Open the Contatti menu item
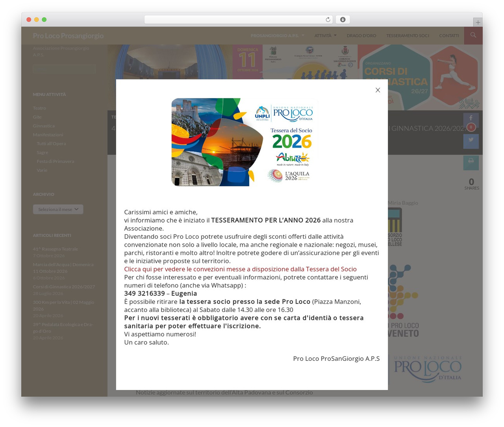 point(449,35)
